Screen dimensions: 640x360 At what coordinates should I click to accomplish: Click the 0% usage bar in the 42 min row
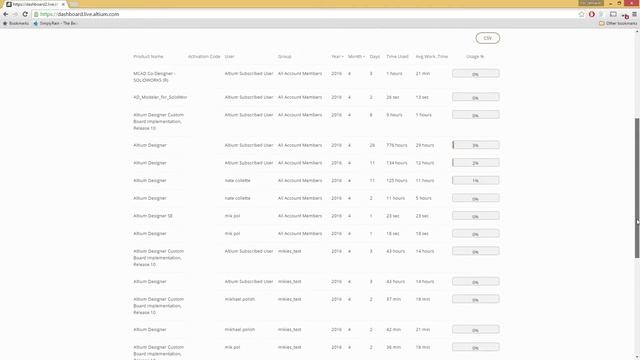coord(476,330)
